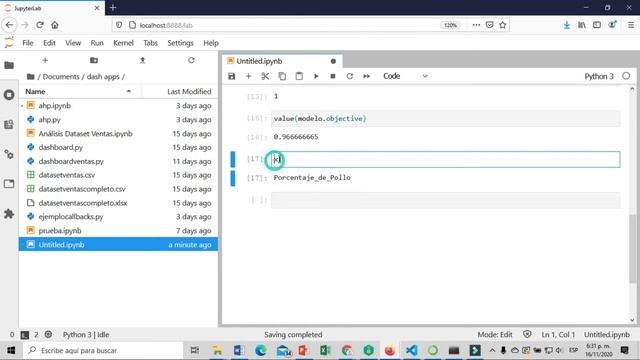Sort files by Name column header
Image resolution: width=640 pixels, height=360 pixels.
[x=80, y=92]
